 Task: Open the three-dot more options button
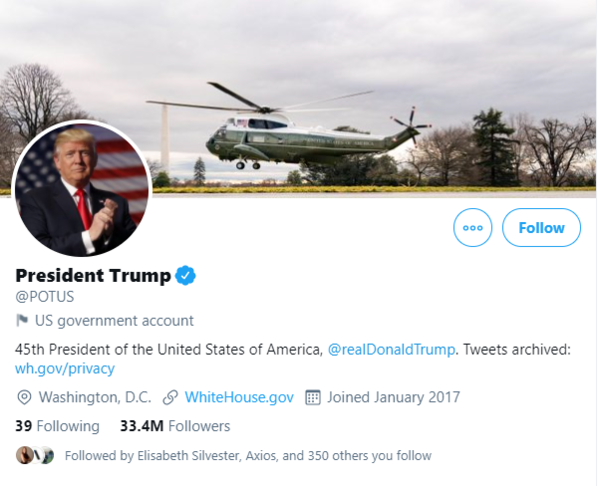click(473, 228)
